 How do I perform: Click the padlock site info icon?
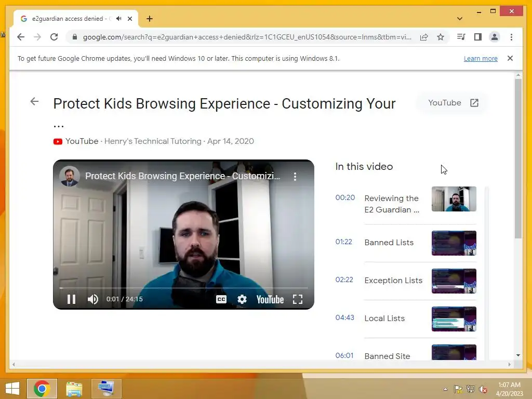point(75,37)
